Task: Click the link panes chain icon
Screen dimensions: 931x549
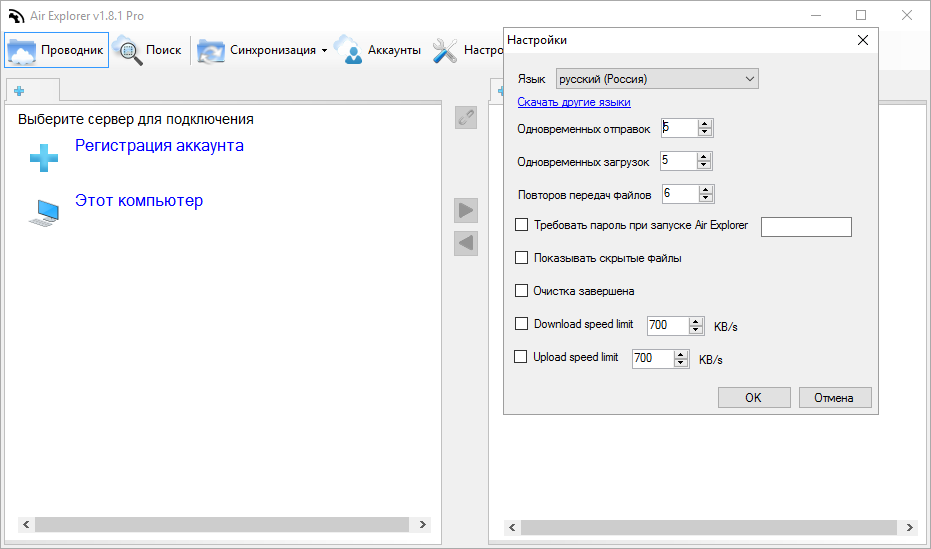Action: click(x=466, y=118)
